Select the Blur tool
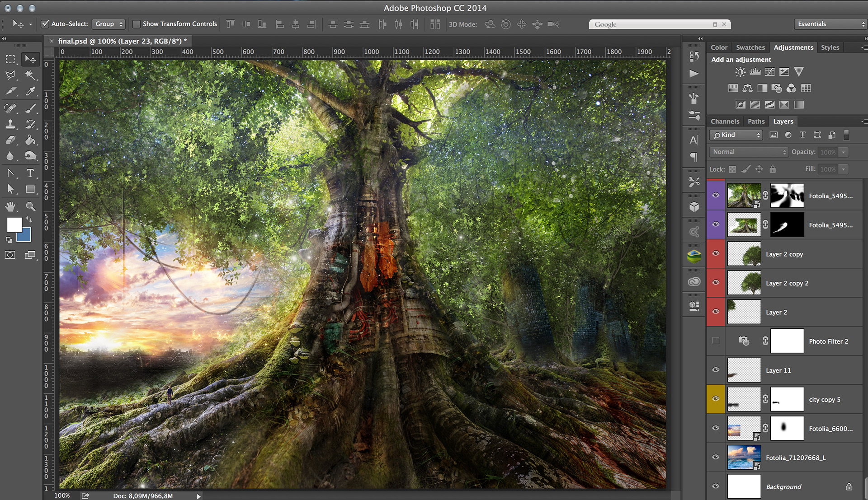 tap(10, 156)
